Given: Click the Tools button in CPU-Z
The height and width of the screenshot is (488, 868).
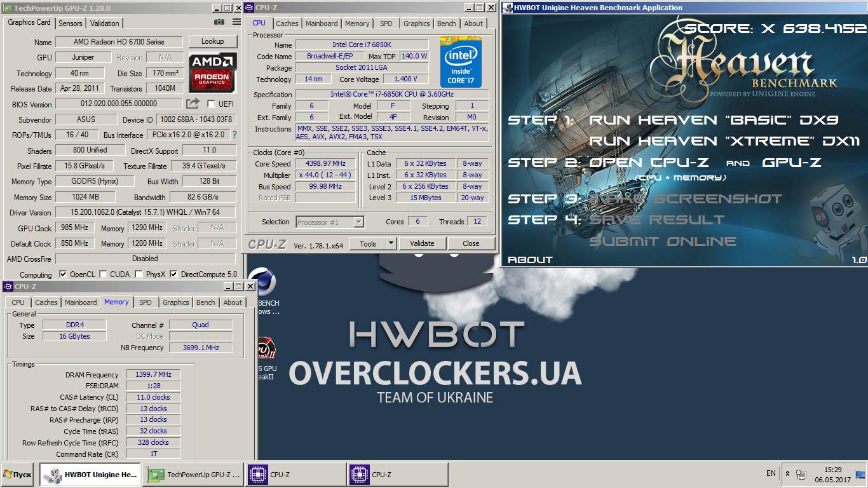Looking at the screenshot, I should [x=368, y=243].
